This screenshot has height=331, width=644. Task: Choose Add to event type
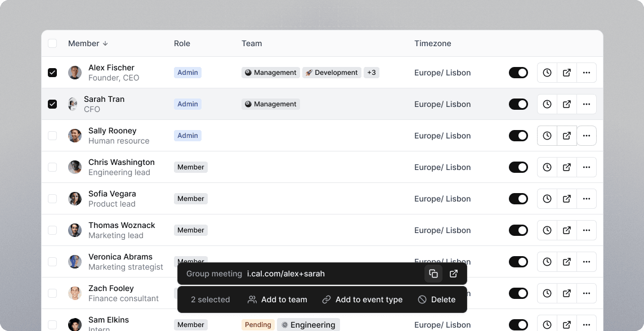tap(363, 300)
